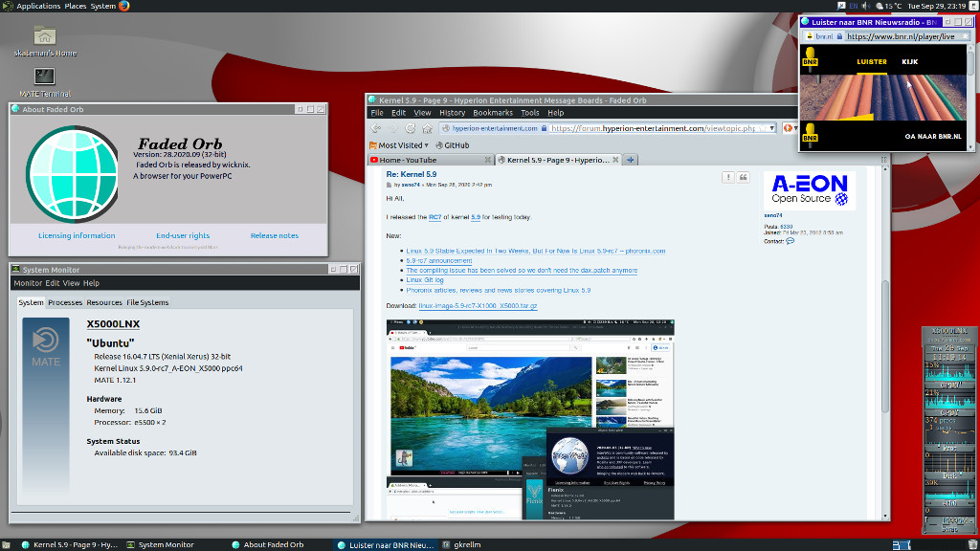Open Licensing information in About Faded Orb
The image size is (980, 551).
click(x=77, y=235)
